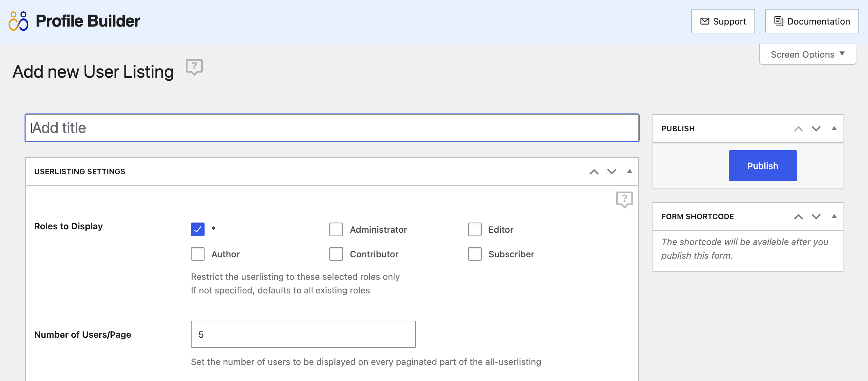Check the Administrator role checkbox
Viewport: 868px width, 381px height.
tap(336, 229)
